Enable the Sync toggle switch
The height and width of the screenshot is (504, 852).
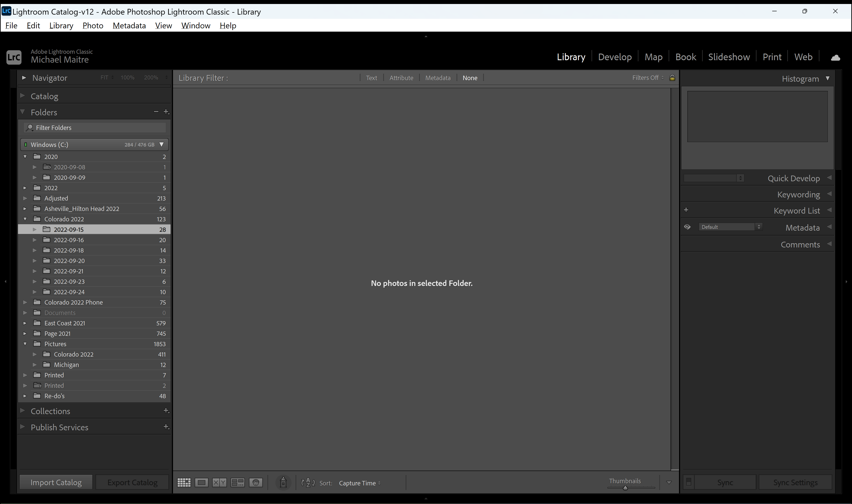click(x=689, y=482)
